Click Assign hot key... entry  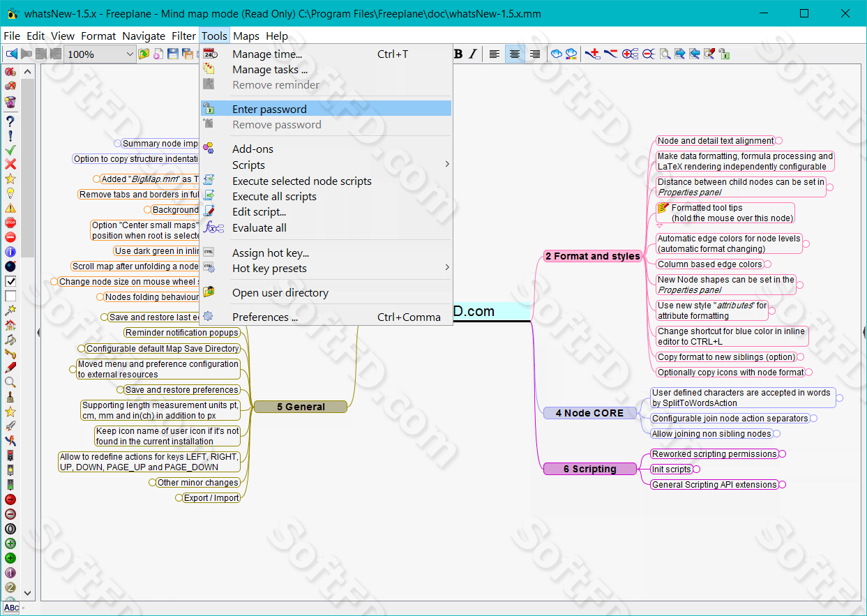pos(326,253)
